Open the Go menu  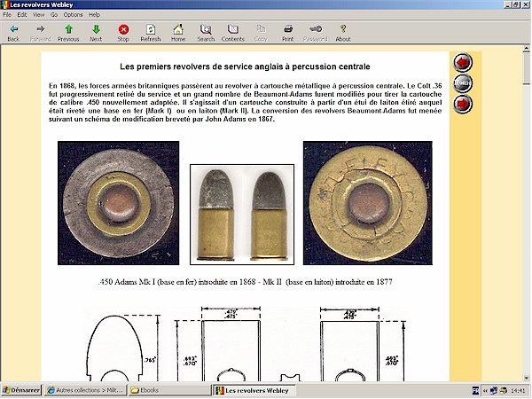coord(54,14)
